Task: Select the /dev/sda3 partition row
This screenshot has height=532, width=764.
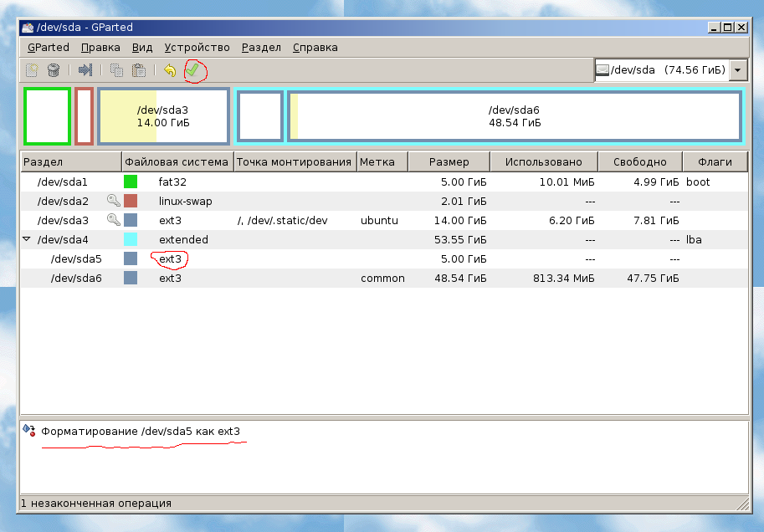Action: pos(384,220)
